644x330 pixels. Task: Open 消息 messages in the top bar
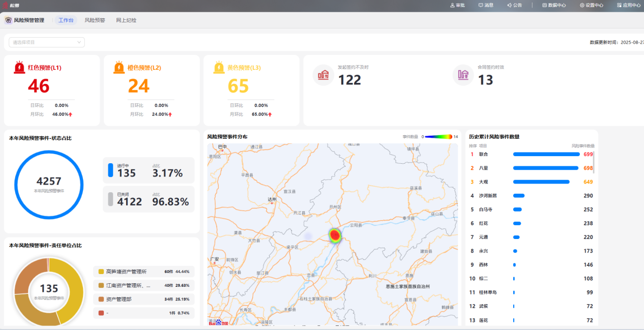486,5
